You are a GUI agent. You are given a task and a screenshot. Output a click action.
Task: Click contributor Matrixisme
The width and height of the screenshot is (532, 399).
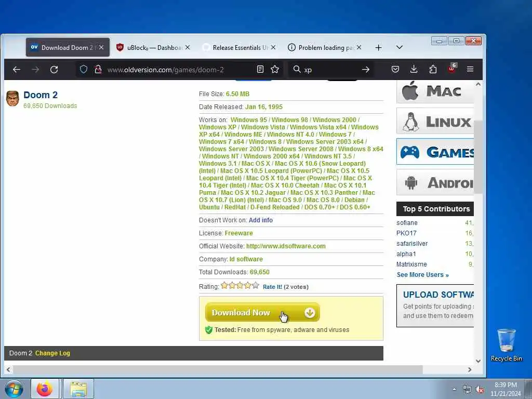pos(411,264)
